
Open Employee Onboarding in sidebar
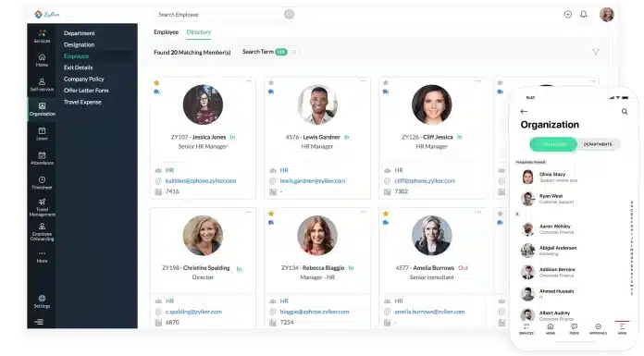(42, 232)
